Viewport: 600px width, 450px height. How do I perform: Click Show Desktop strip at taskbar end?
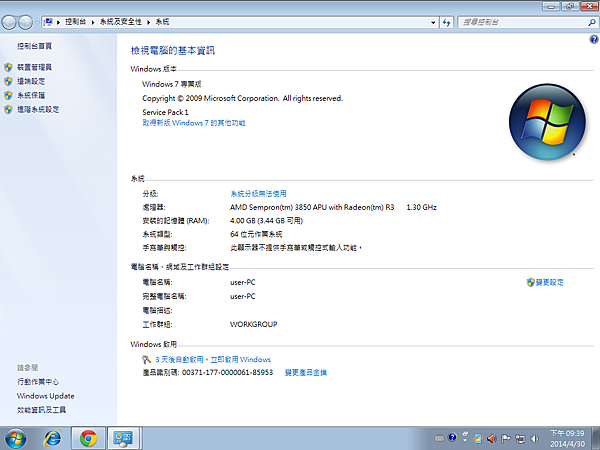595,439
